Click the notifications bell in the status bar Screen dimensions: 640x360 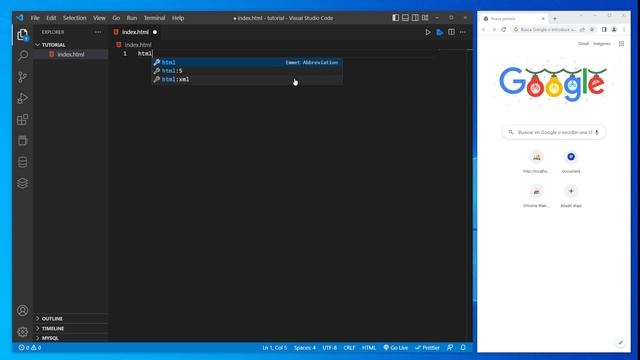(463, 348)
